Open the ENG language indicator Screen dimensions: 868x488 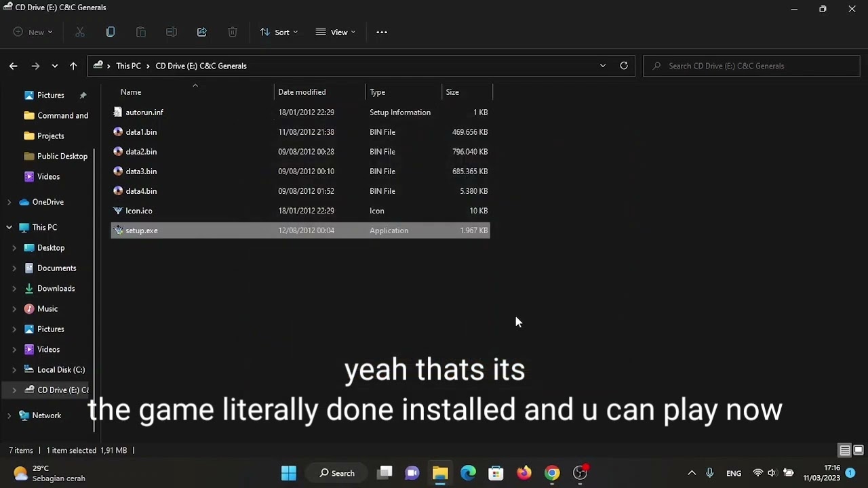point(734,473)
